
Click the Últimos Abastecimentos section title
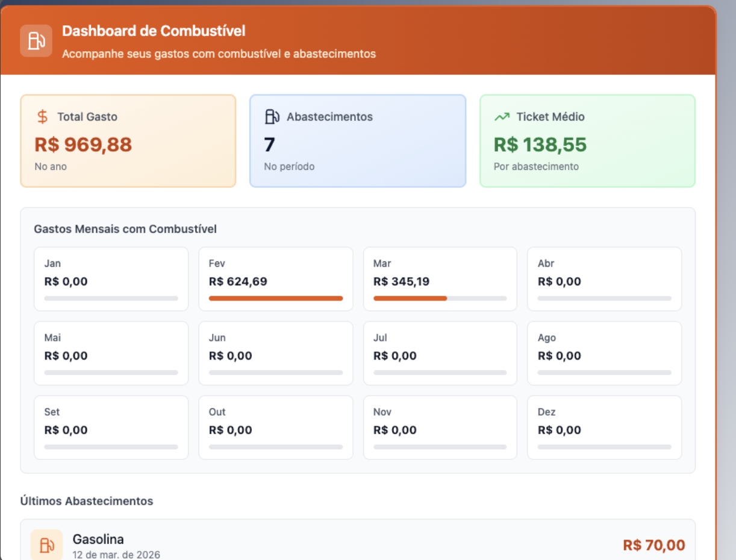(87, 501)
